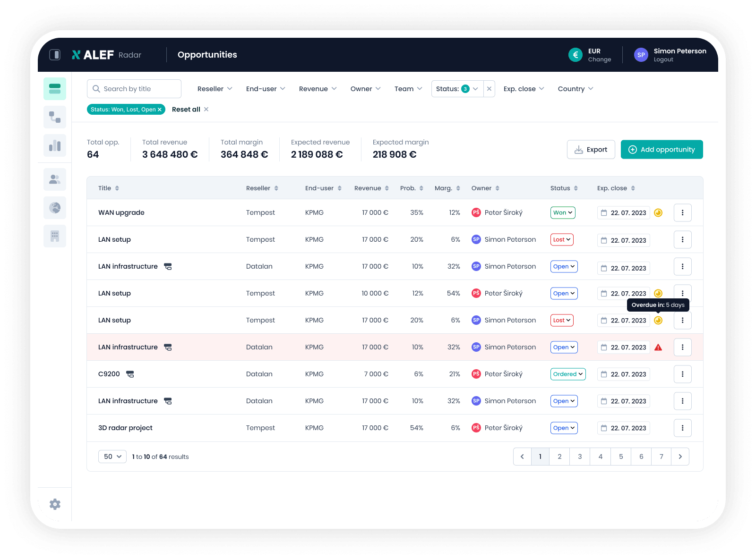Go to results page 7

point(661,457)
